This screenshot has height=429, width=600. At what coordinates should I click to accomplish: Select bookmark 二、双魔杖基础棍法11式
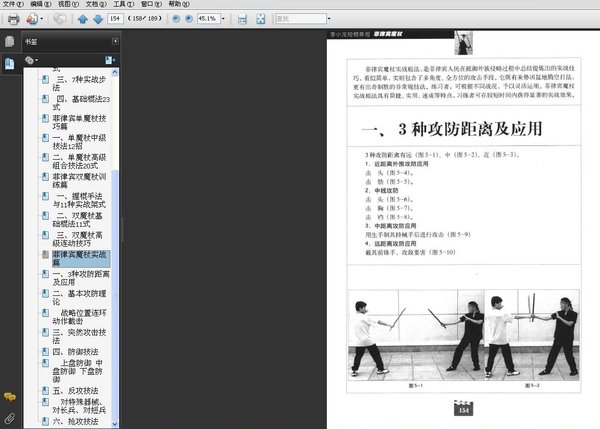pyautogui.click(x=77, y=220)
